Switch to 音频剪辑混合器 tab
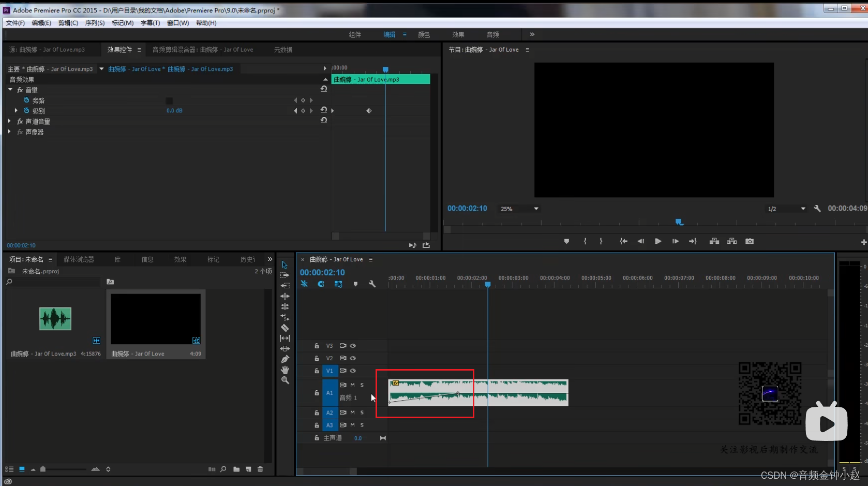 tap(202, 50)
